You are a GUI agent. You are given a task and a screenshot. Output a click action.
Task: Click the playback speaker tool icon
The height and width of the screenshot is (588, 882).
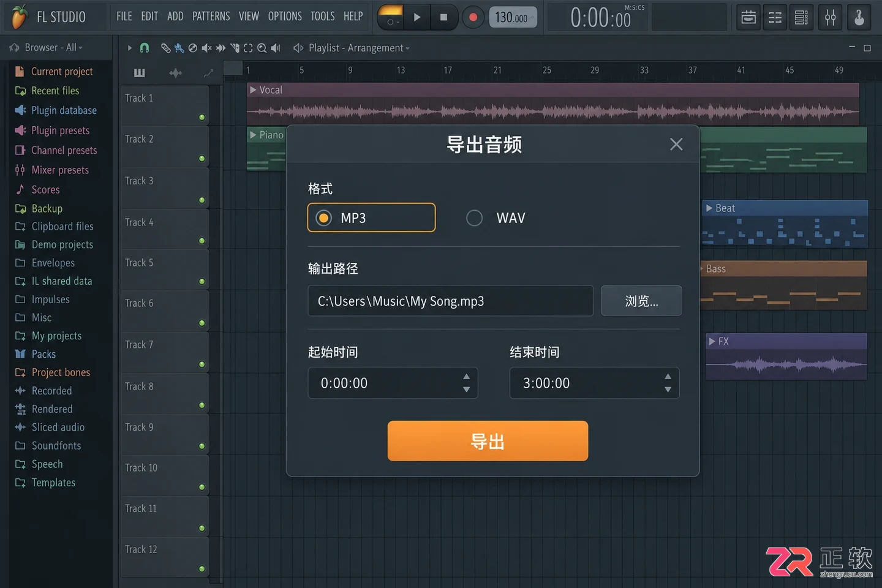pos(276,48)
